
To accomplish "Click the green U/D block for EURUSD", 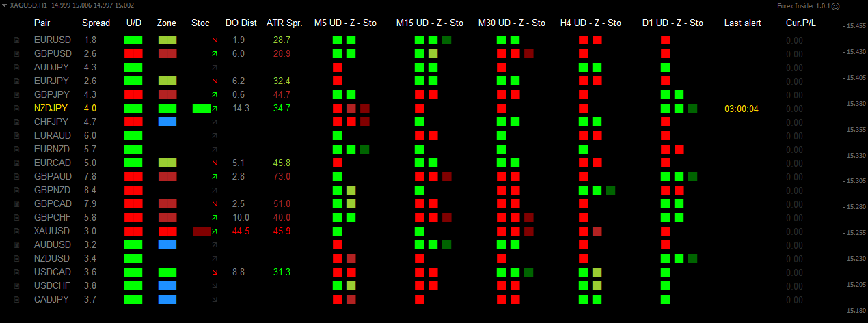I will click(x=133, y=40).
